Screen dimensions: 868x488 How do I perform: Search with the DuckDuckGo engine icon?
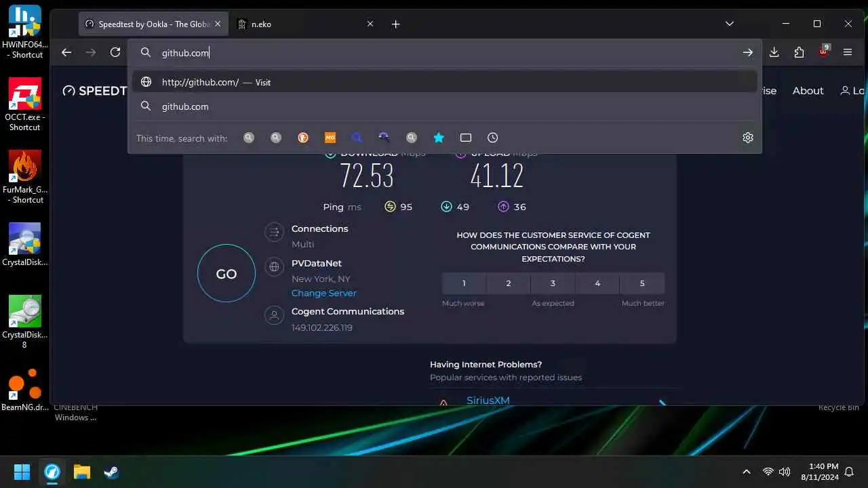pos(303,138)
